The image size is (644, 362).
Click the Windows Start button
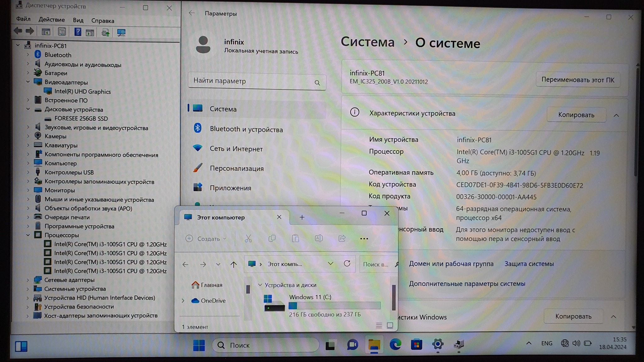(199, 345)
